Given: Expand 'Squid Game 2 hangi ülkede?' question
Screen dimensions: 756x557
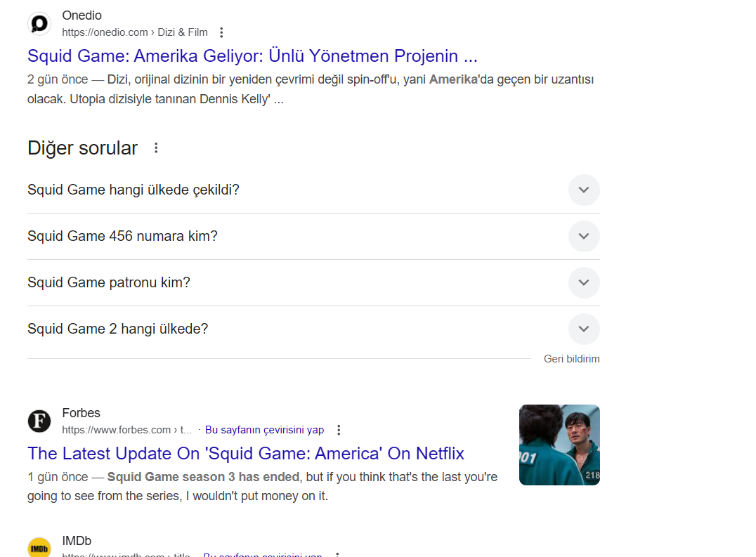Looking at the screenshot, I should [584, 329].
